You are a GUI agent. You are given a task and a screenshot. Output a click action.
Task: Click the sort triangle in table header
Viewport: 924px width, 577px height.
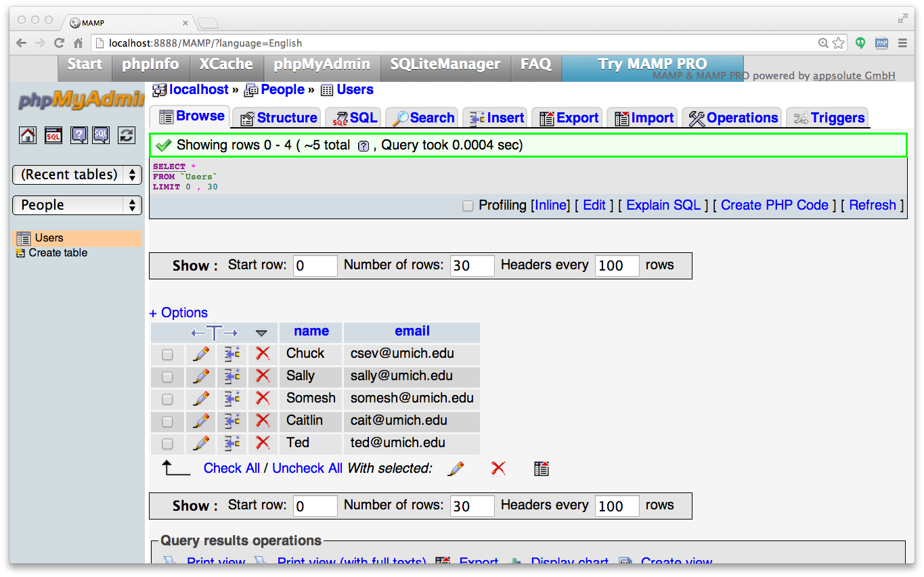click(262, 333)
